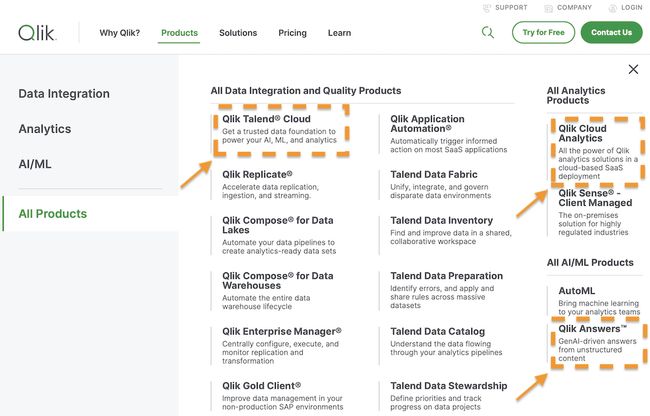Click the Qlik logo
650x416 pixels.
pyautogui.click(x=37, y=33)
